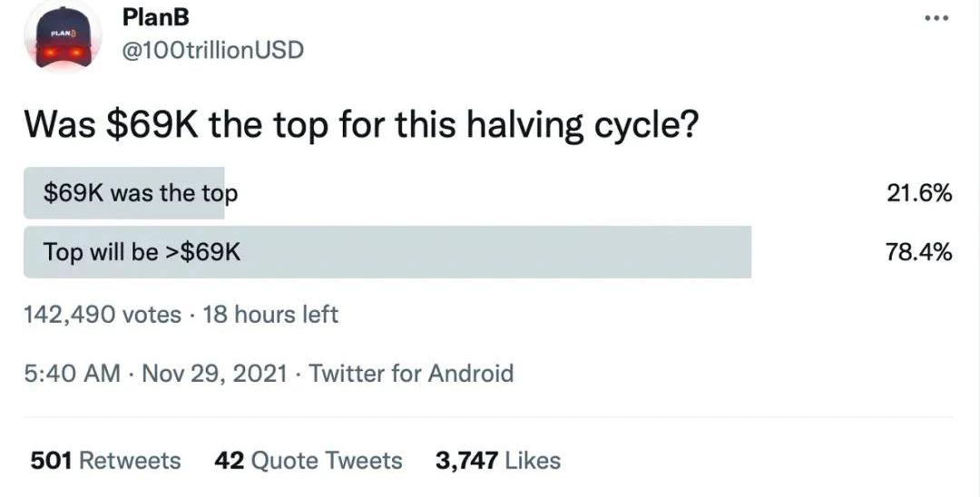The height and width of the screenshot is (497, 980).
Task: Open the PlanB display name link
Action: (153, 16)
